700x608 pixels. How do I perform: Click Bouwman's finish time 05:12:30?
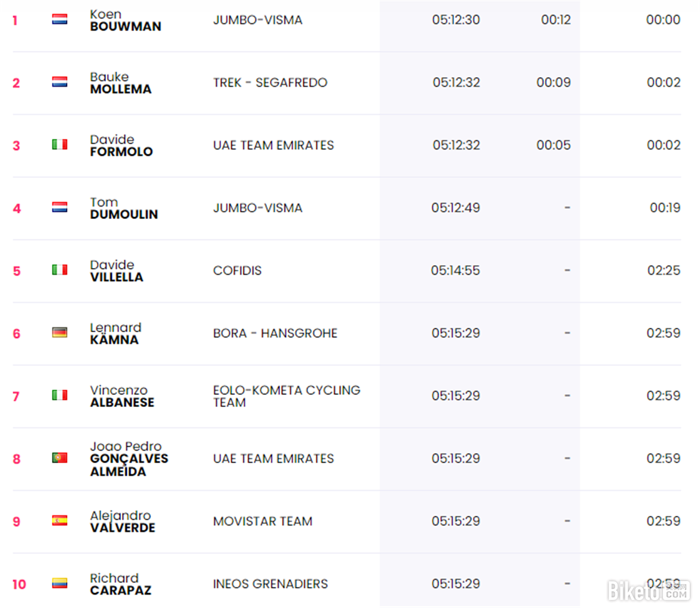[x=456, y=20]
